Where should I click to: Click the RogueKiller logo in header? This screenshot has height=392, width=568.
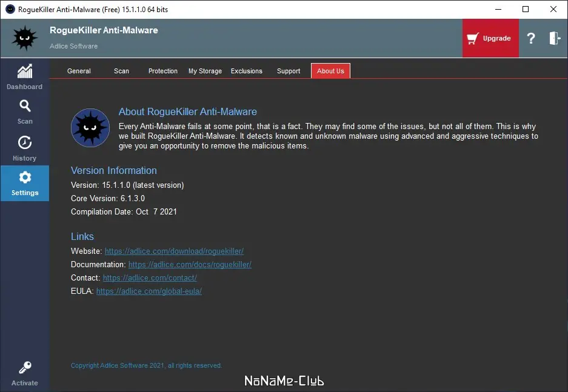click(25, 38)
